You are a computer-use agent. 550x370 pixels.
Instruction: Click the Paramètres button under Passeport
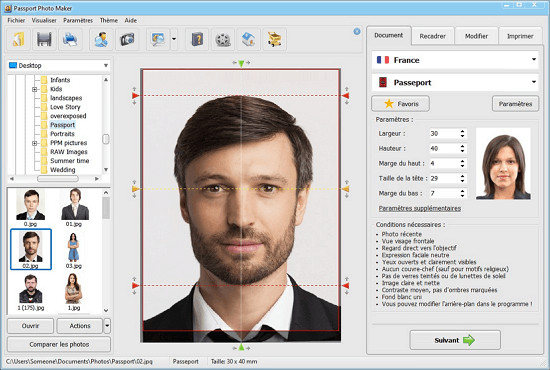coord(515,104)
